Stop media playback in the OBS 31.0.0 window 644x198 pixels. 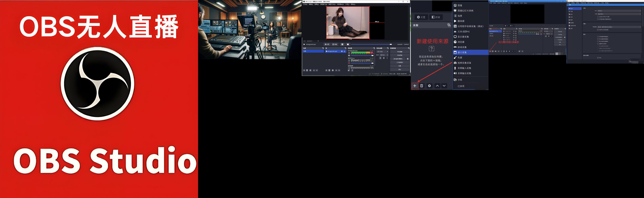[348, 45]
